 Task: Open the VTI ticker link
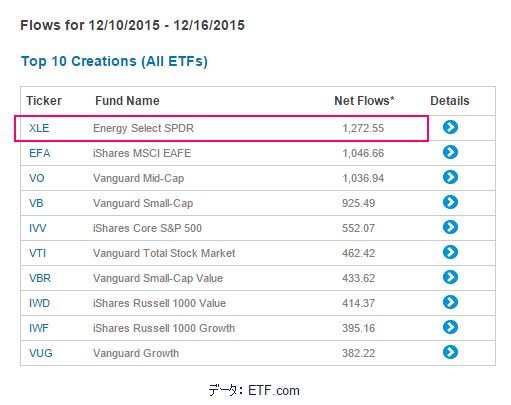(x=37, y=253)
